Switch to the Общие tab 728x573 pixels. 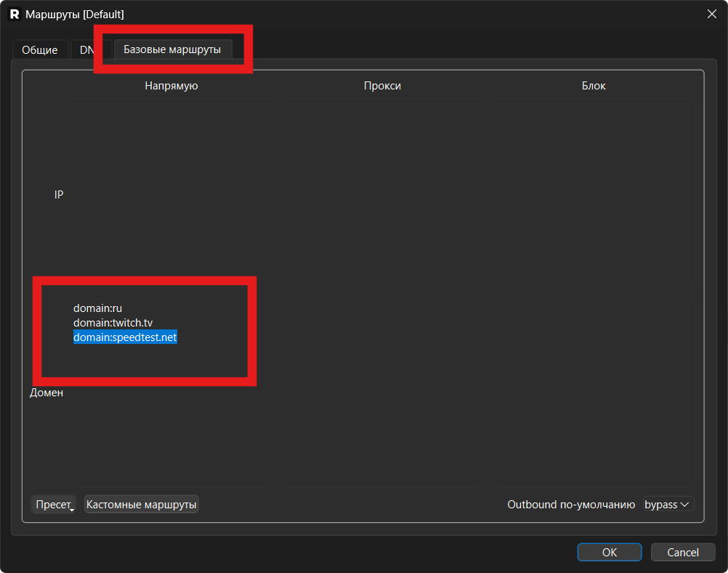[x=40, y=50]
